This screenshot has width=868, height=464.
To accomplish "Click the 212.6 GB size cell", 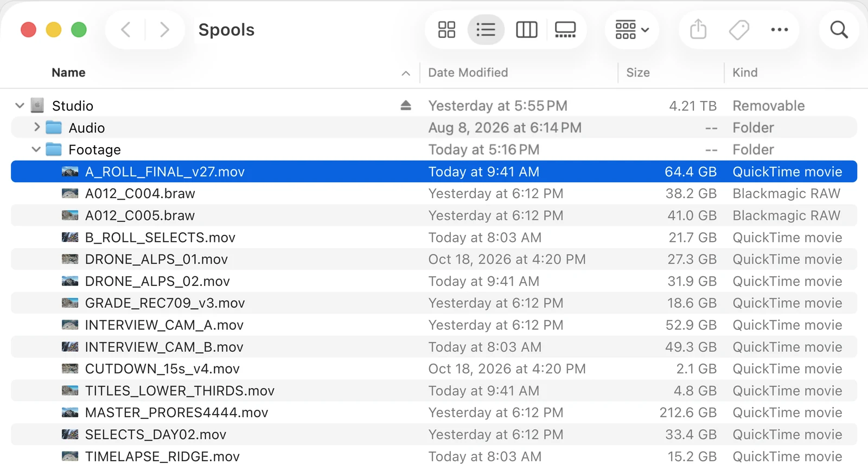I will [x=688, y=412].
